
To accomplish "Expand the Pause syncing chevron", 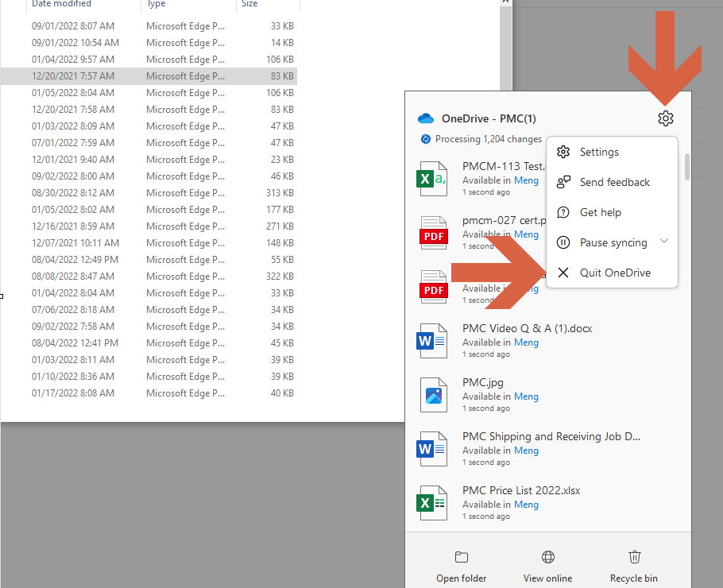I will point(664,241).
